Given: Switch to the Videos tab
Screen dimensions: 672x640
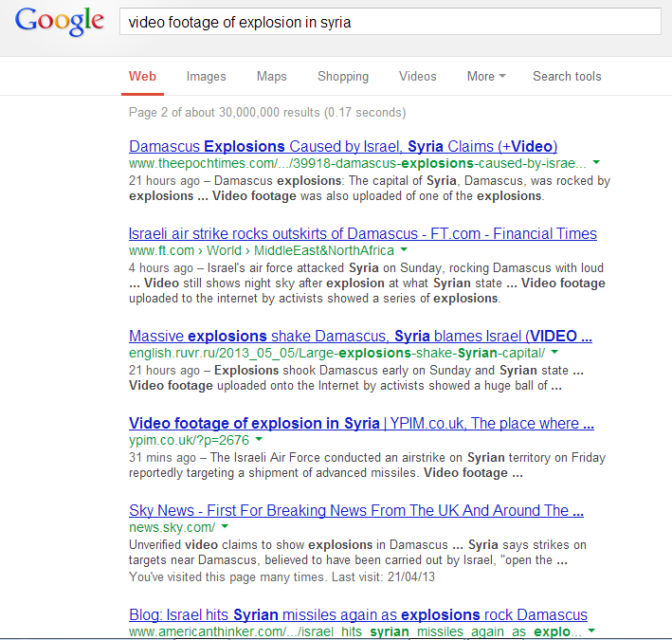Looking at the screenshot, I should click(x=417, y=76).
